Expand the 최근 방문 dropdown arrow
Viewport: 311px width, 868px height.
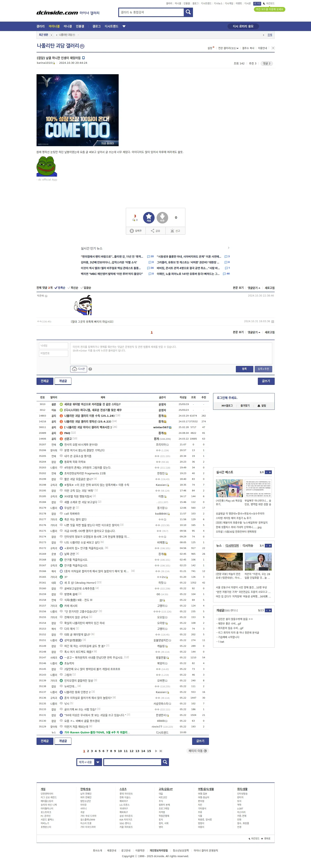pos(52,35)
